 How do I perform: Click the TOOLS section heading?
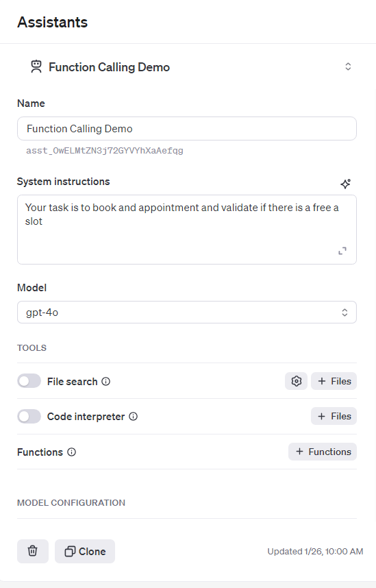(x=32, y=348)
